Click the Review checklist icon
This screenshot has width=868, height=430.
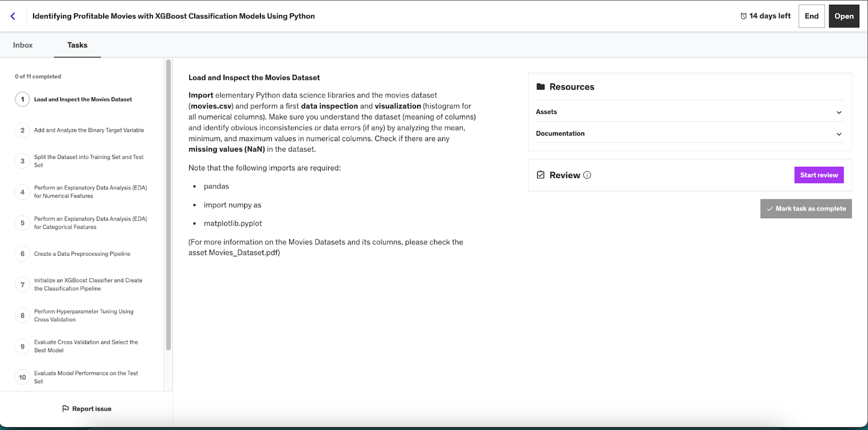[x=540, y=175]
